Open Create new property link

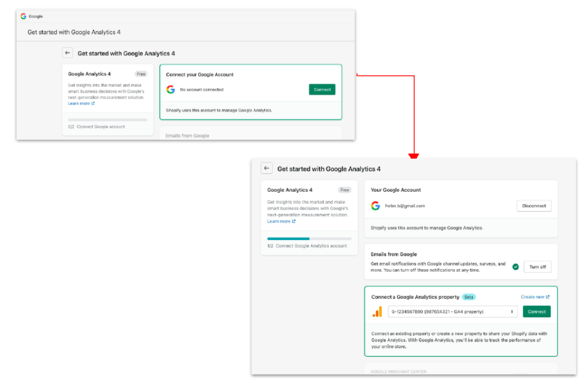pyautogui.click(x=535, y=297)
